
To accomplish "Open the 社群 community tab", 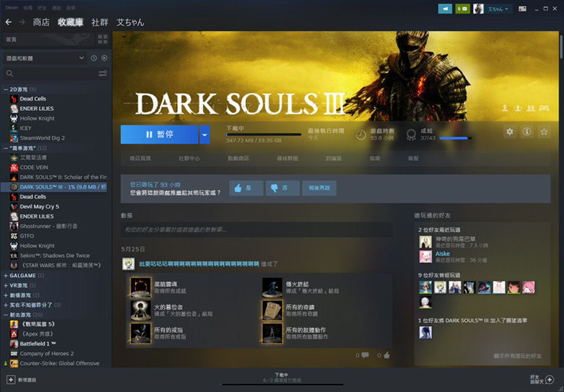I will (99, 22).
